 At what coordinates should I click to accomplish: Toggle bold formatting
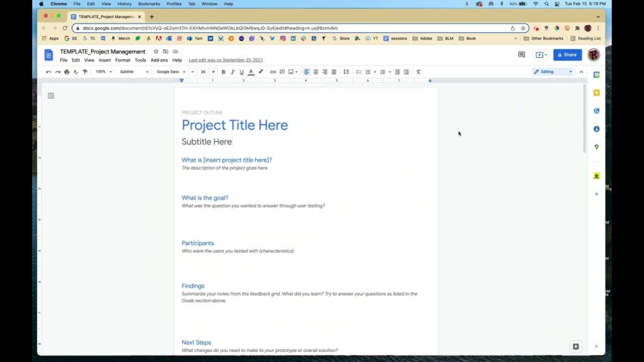(x=223, y=72)
